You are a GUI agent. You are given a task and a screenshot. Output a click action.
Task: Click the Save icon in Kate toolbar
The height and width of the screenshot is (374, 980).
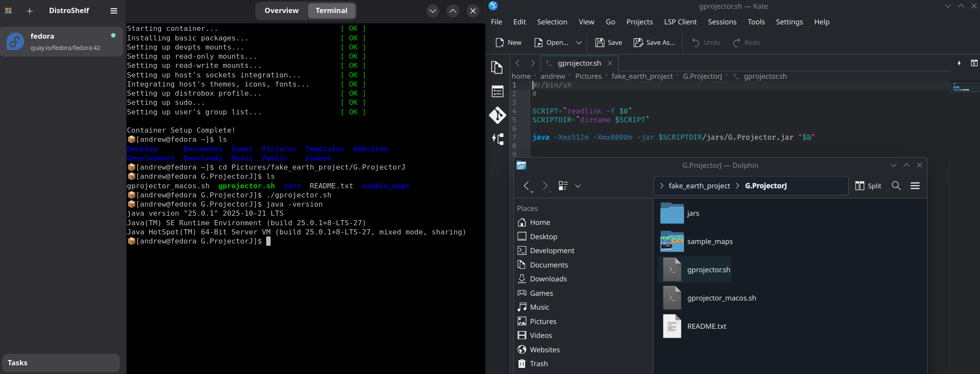pos(600,43)
